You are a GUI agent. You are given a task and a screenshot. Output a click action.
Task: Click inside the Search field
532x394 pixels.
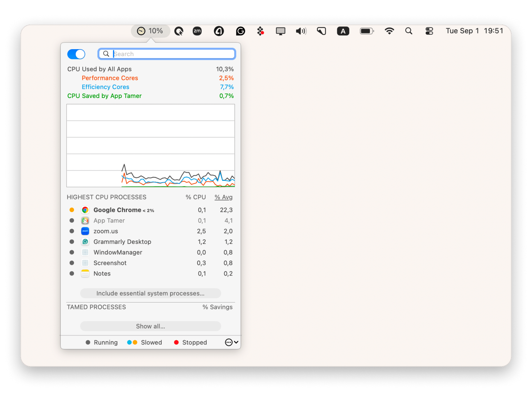click(167, 54)
